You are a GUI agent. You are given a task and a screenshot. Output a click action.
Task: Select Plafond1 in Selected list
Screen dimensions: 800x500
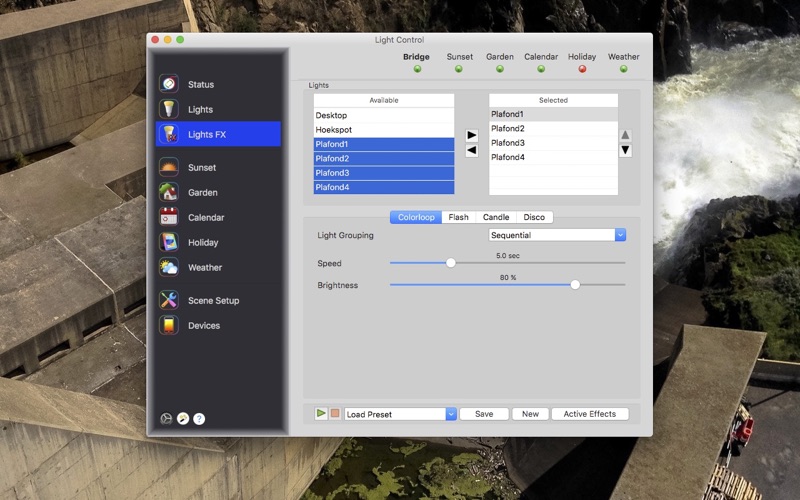pyautogui.click(x=553, y=114)
